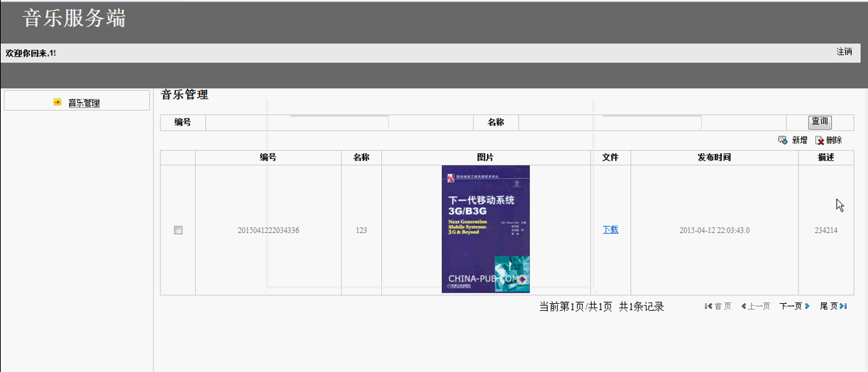Click 注销 to log out
This screenshot has height=372, width=868.
844,52
